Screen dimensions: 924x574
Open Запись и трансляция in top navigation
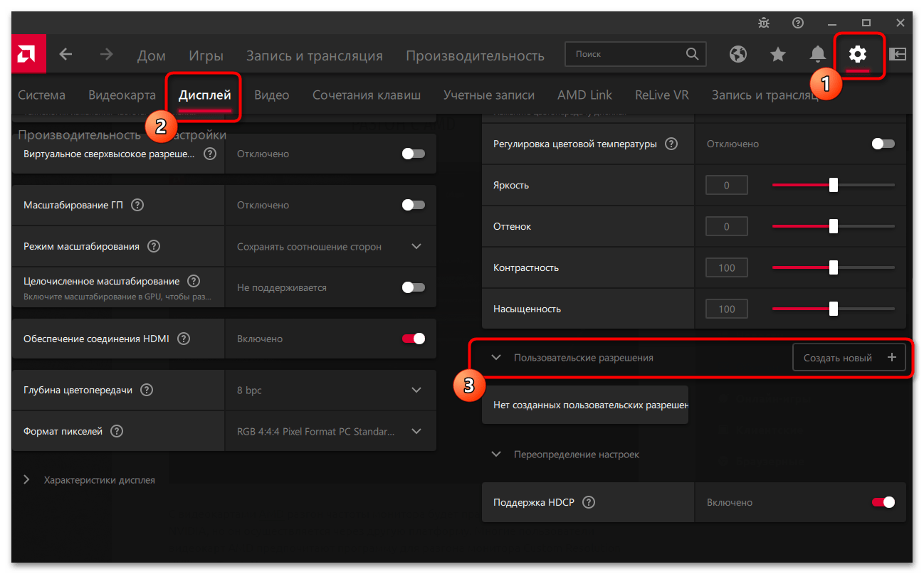[x=315, y=55]
